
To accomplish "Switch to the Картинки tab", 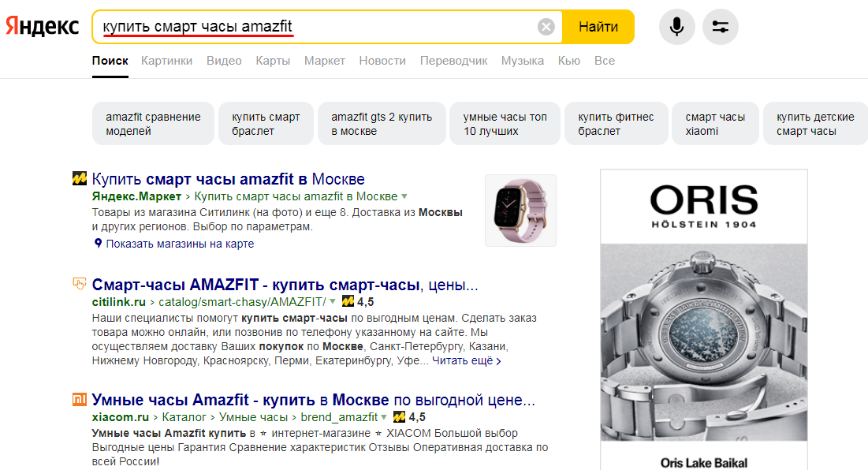I will (166, 61).
